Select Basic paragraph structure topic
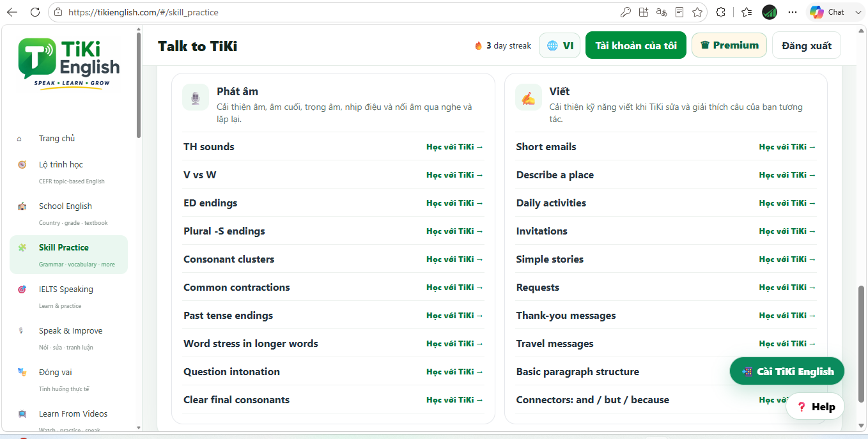Screen dimensions: 868x439 [578, 372]
